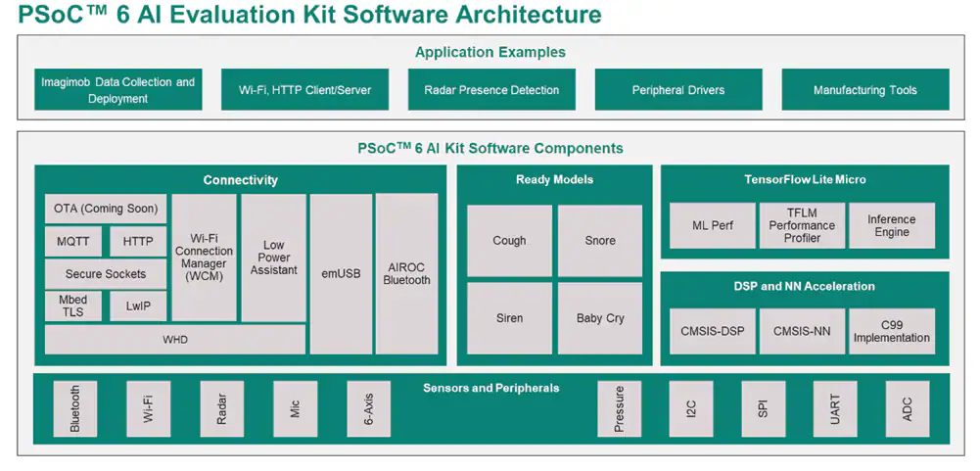
Task: Click the C99 Implementation block
Action: (892, 332)
